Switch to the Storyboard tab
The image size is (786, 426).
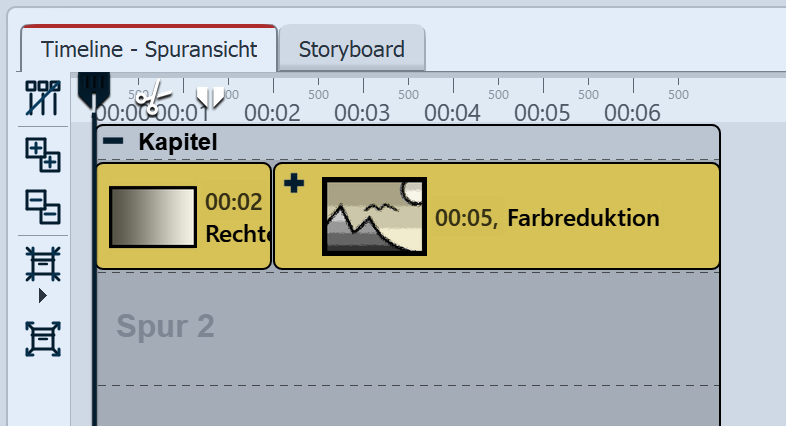click(x=352, y=49)
